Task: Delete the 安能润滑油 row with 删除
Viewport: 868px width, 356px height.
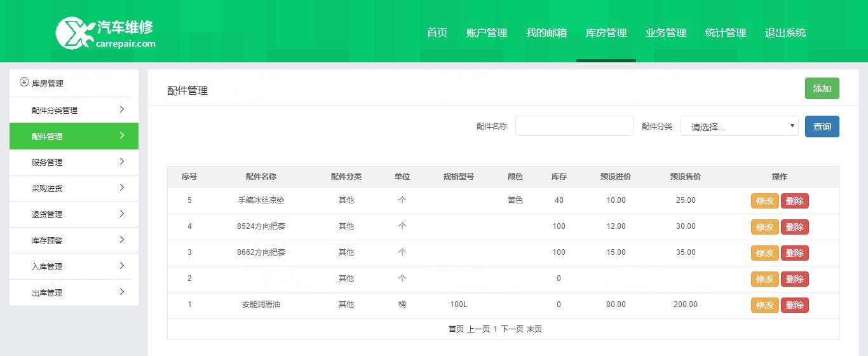Action: pyautogui.click(x=794, y=305)
